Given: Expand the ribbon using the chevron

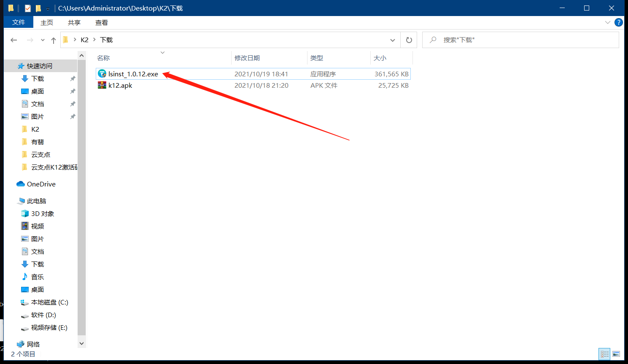Looking at the screenshot, I should tap(607, 23).
